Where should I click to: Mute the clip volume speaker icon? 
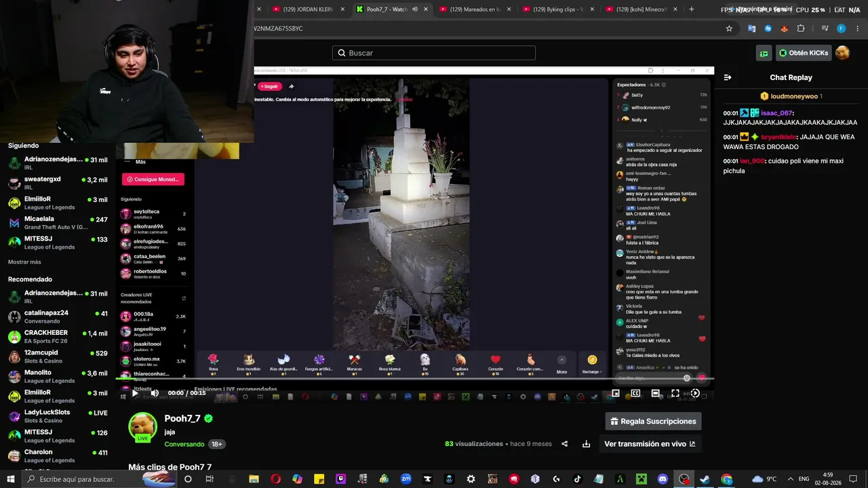pos(155,393)
